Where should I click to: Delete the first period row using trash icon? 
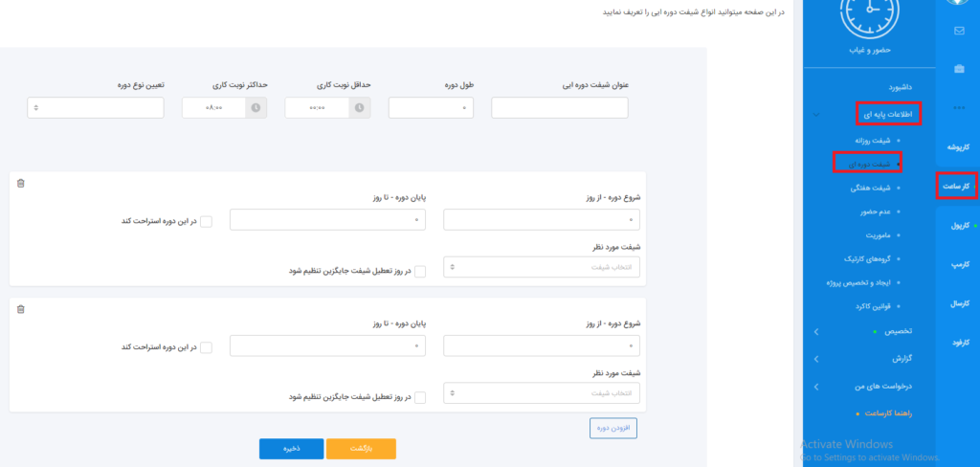[x=21, y=183]
